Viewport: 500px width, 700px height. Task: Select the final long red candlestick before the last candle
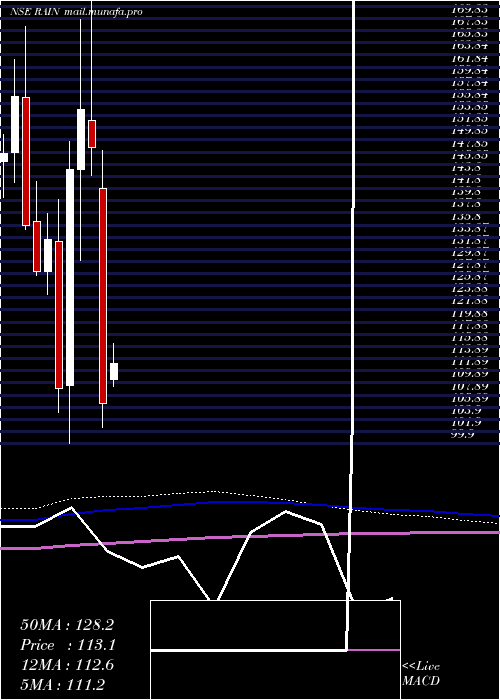click(103, 296)
